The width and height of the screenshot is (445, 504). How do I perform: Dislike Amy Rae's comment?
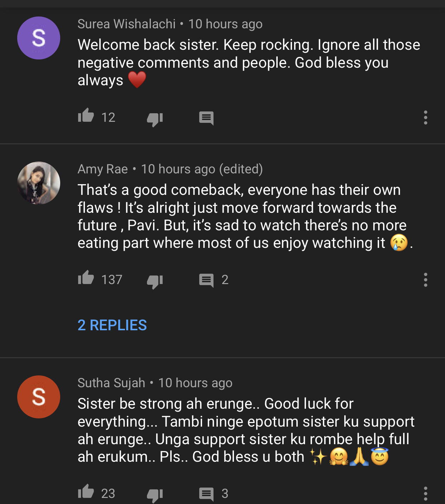[x=155, y=281]
